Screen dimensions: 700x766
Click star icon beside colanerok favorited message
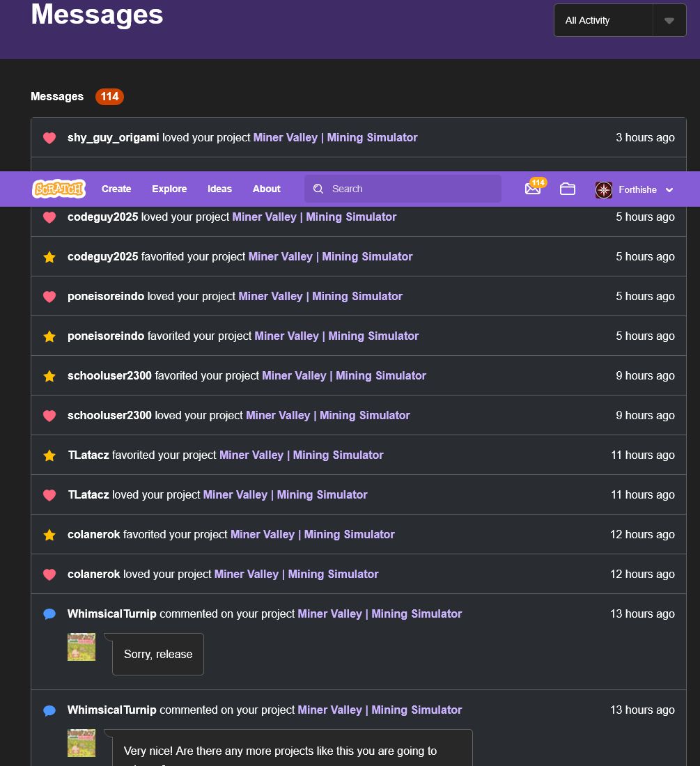click(49, 535)
